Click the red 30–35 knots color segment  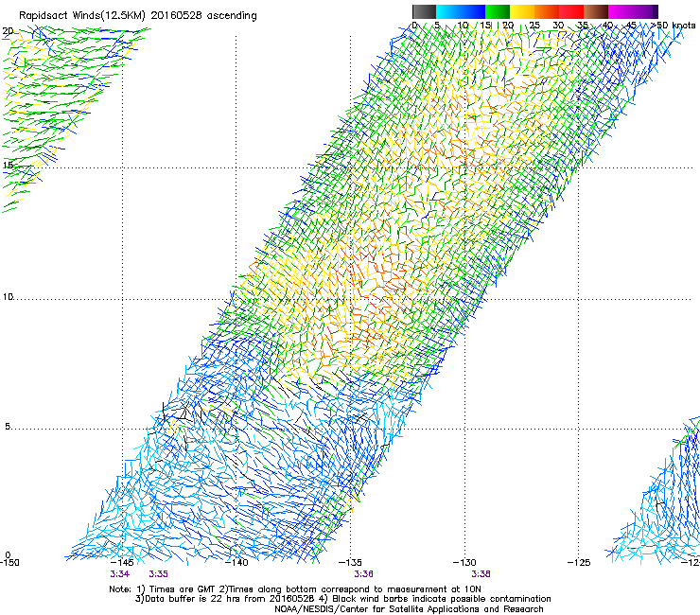coord(571,11)
